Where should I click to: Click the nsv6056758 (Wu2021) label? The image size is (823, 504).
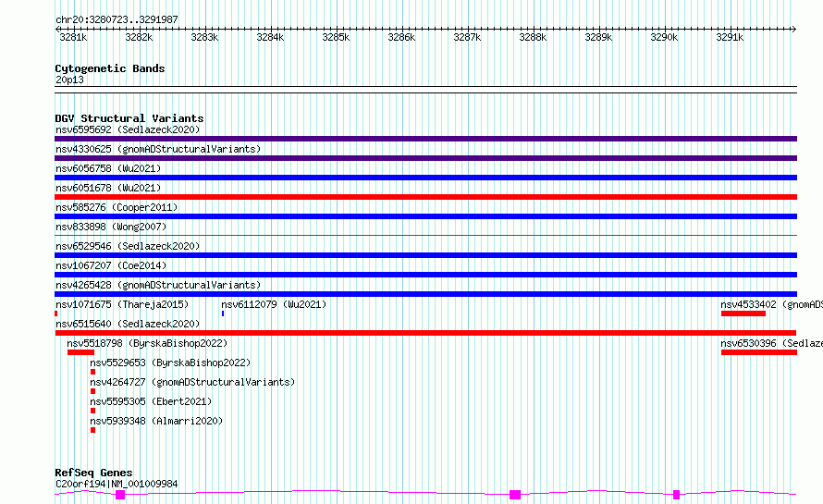(108, 168)
